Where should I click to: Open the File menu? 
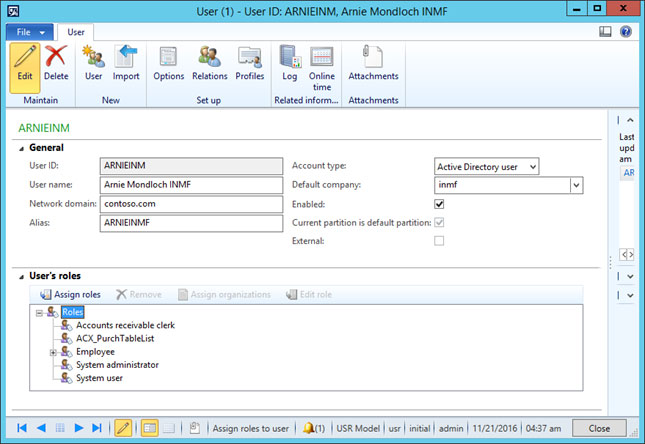click(29, 32)
